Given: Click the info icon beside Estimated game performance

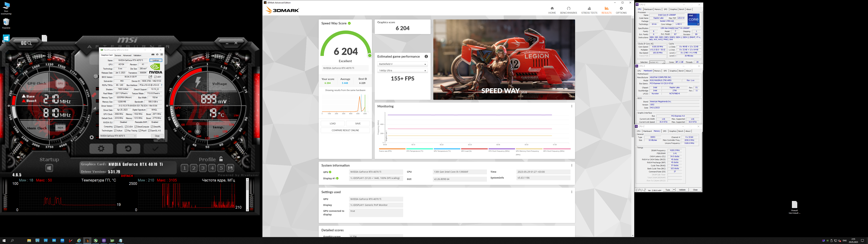Looking at the screenshot, I should (426, 57).
